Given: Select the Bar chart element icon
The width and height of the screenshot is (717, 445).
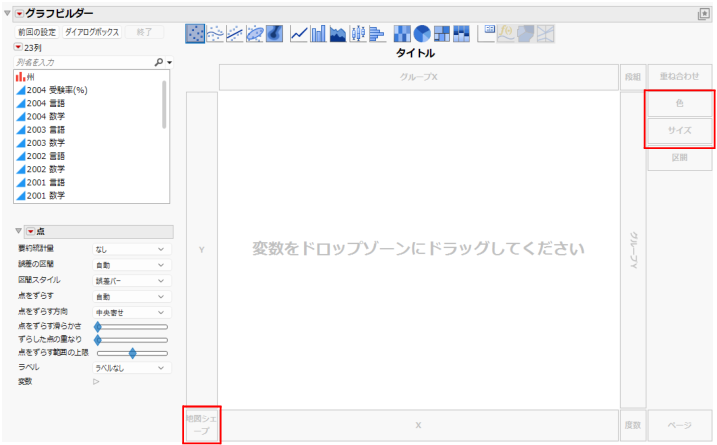Looking at the screenshot, I should (x=318, y=33).
